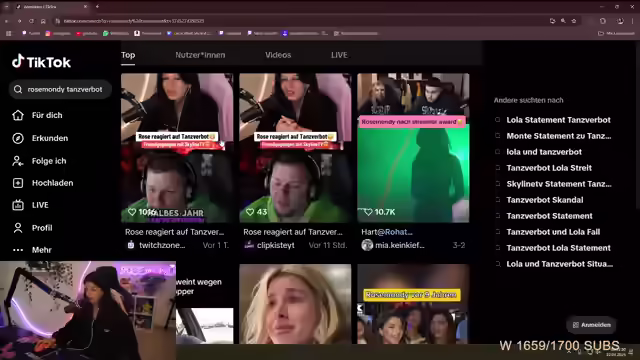
Task: Click the Hochladen plus icon
Action: 18,183
